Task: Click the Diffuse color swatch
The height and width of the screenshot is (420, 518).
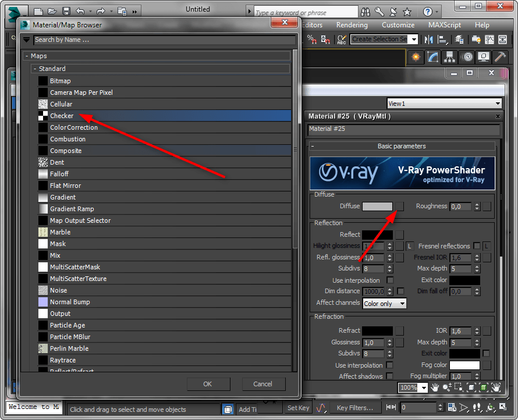Action: 377,207
